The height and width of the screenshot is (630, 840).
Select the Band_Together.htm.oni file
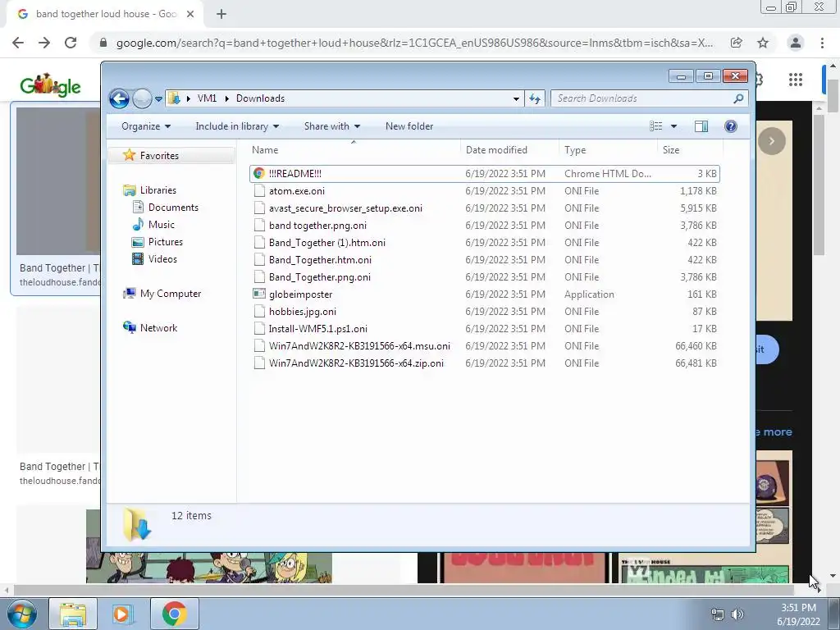484,259
